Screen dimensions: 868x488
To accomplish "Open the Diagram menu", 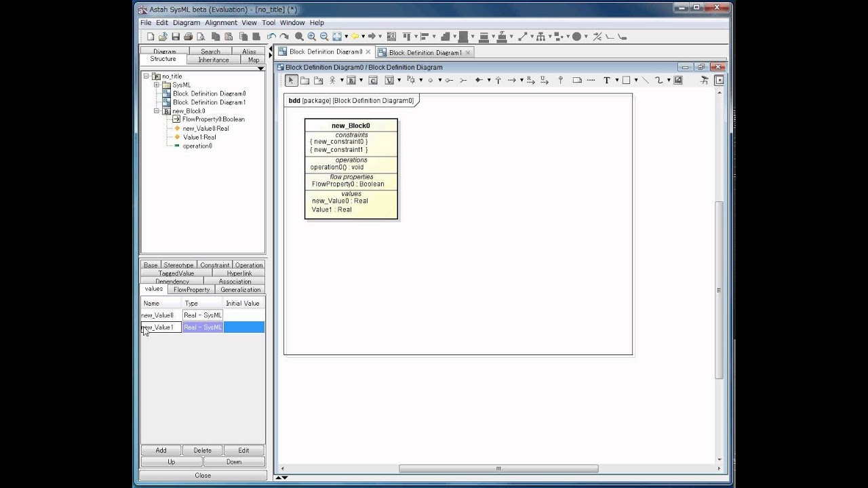I will point(186,22).
